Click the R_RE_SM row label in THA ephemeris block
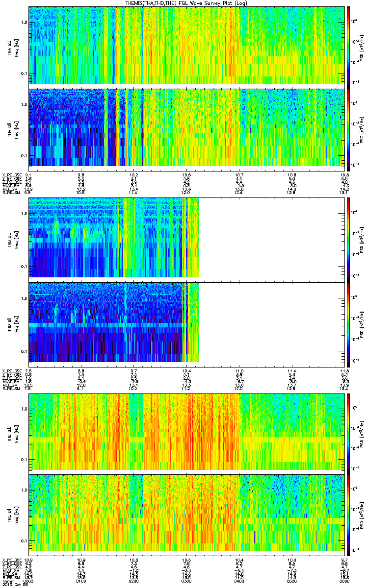Image resolution: width=368 pixels, height=588 pixels. tap(11, 192)
